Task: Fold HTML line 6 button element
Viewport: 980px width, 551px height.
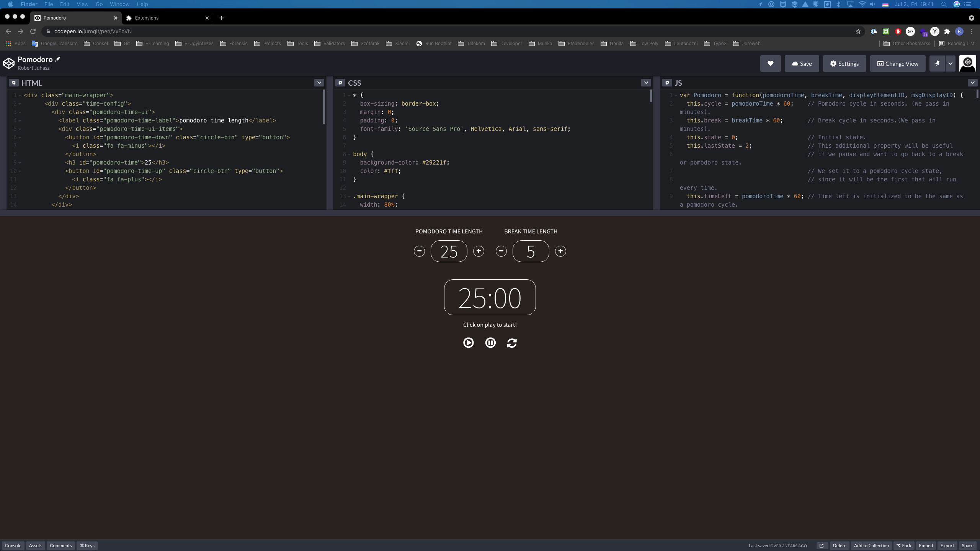Action: [x=20, y=137]
